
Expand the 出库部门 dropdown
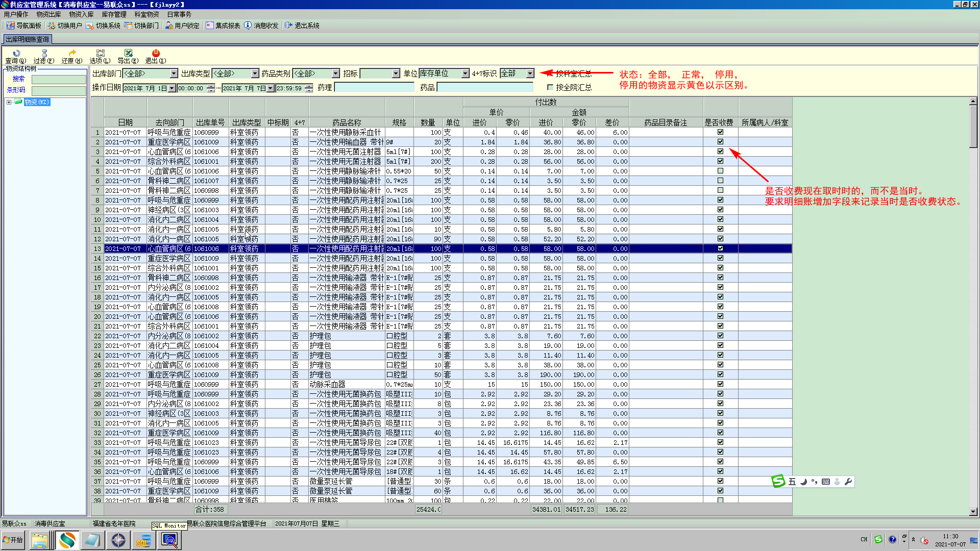click(x=174, y=74)
